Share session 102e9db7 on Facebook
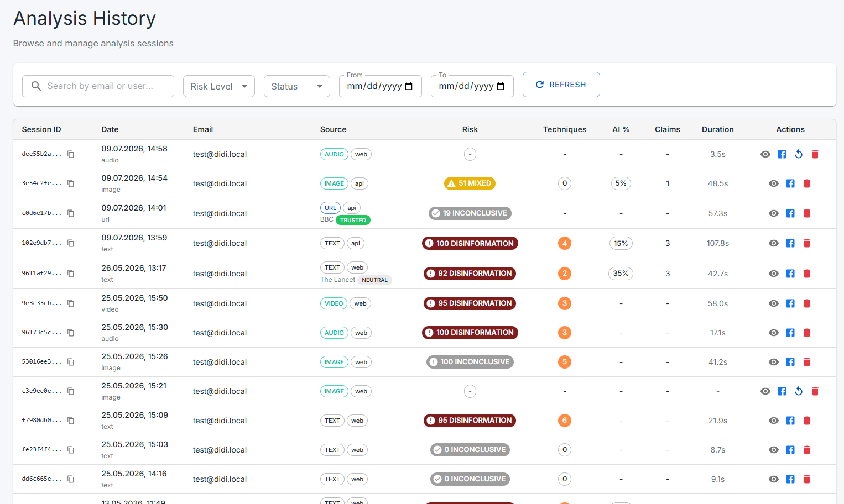Screen dimensions: 844x504 [x=790, y=243]
